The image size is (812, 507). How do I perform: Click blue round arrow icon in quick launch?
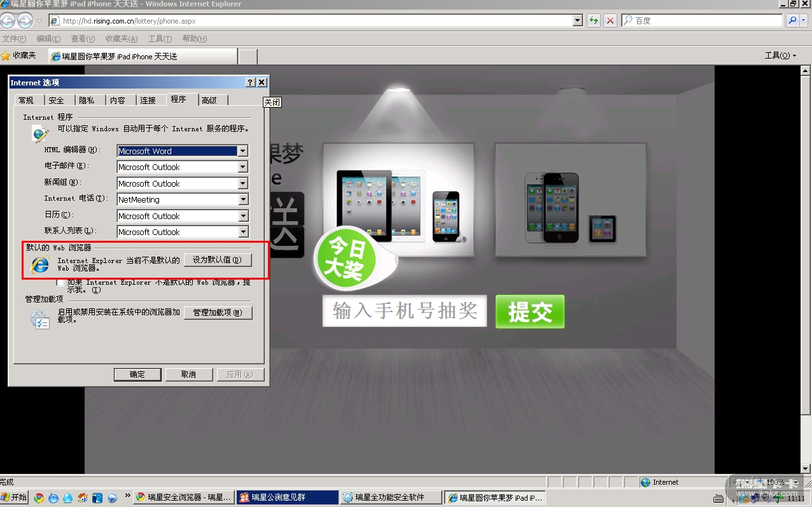112,497
